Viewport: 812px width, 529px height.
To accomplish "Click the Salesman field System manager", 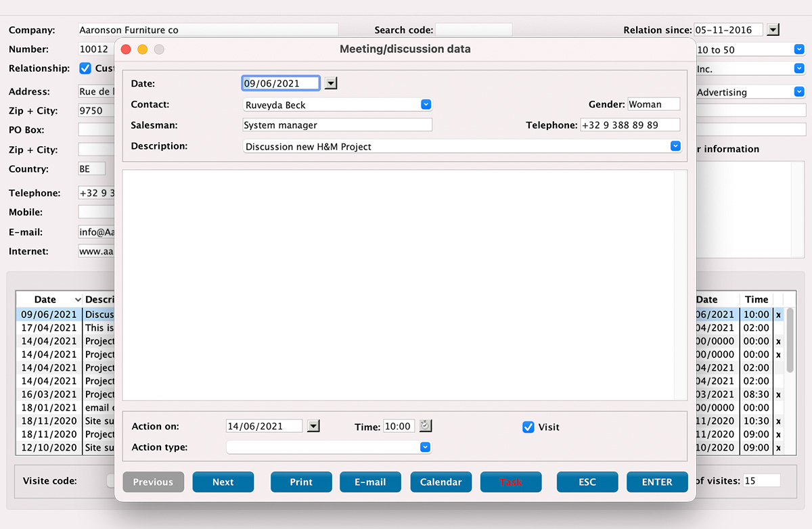I will coord(337,125).
